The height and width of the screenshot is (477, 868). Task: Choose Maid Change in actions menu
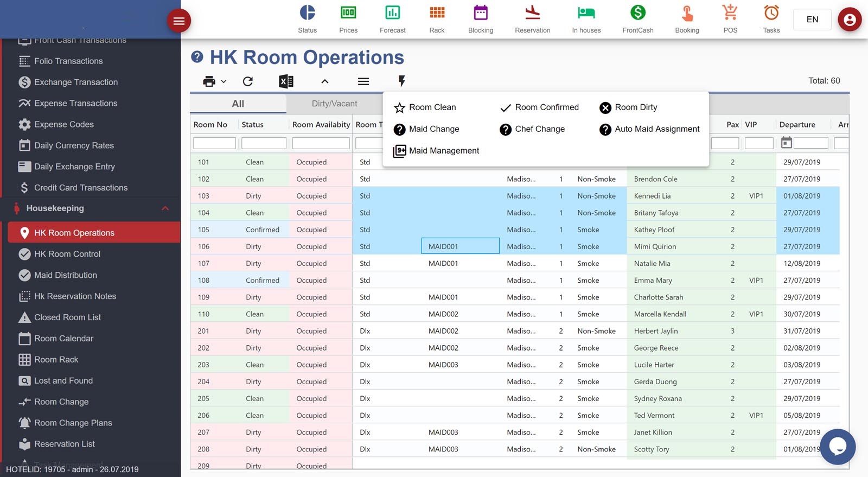pos(427,129)
